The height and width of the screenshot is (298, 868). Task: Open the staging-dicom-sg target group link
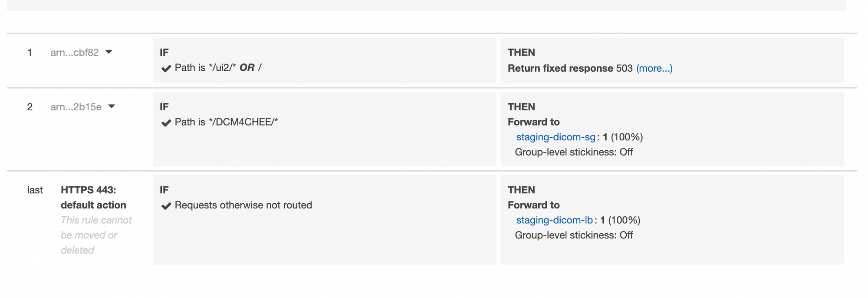coord(556,137)
